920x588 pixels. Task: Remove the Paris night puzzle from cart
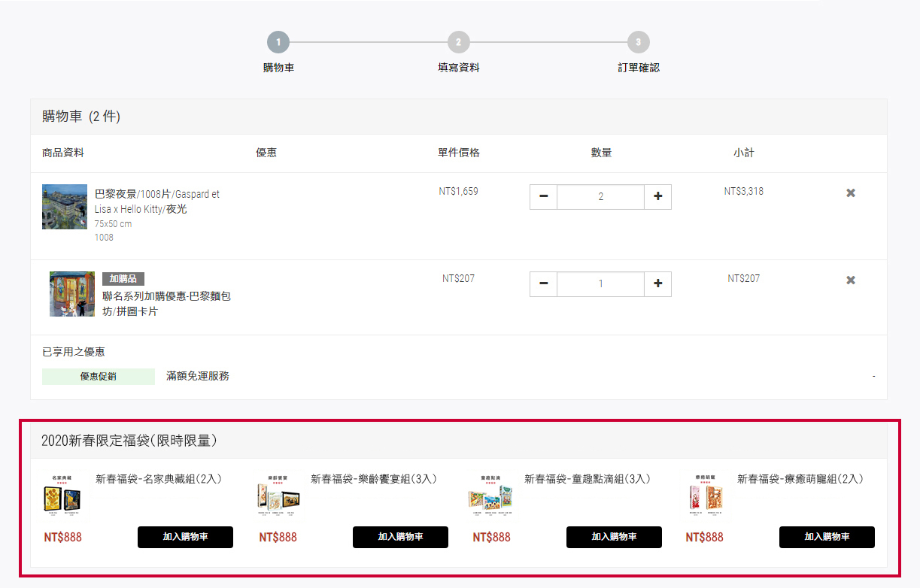click(x=851, y=193)
